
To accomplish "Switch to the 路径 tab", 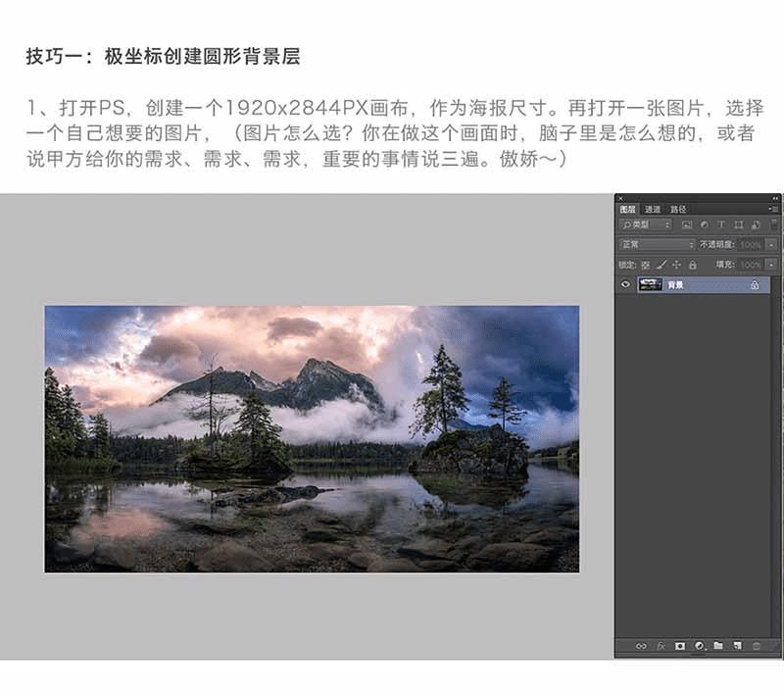I will coord(678,209).
